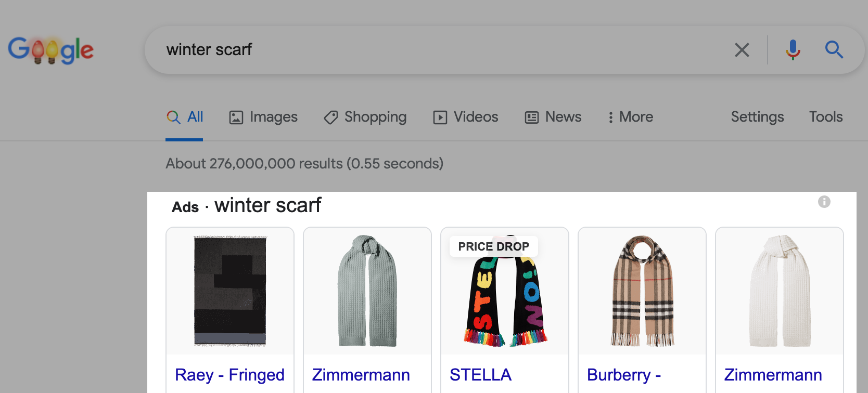Open search Tools options
This screenshot has height=393, width=868.
(826, 117)
